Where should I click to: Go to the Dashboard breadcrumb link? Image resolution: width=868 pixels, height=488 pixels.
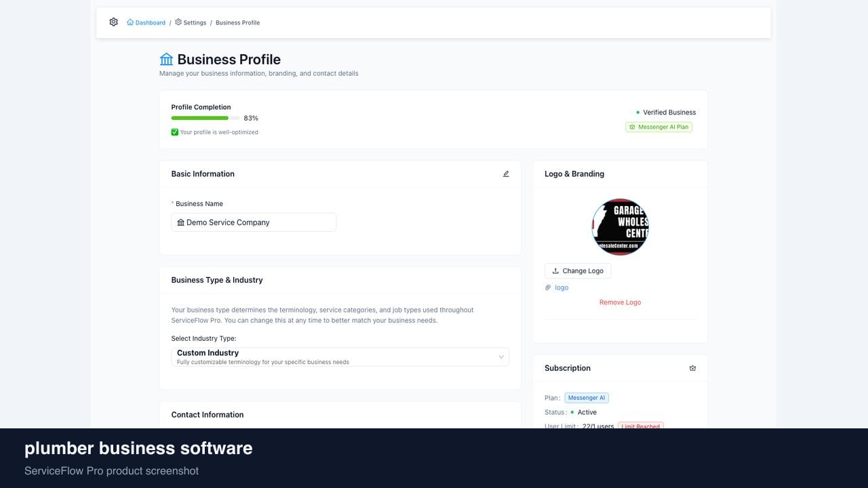click(146, 22)
